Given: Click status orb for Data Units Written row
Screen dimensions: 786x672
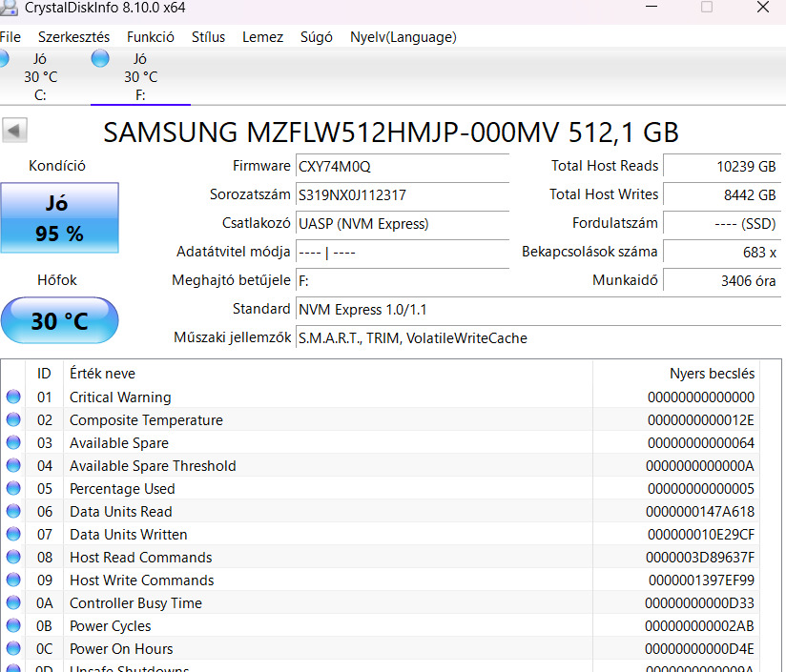Looking at the screenshot, I should (x=13, y=535).
